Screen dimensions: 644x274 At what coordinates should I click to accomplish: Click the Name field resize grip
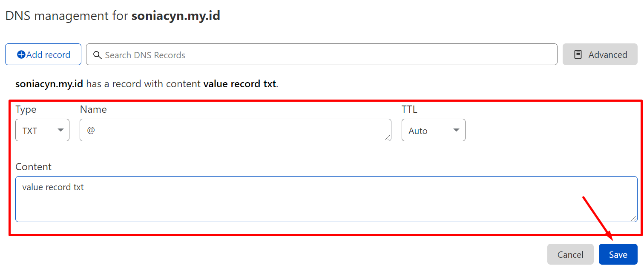coord(388,137)
